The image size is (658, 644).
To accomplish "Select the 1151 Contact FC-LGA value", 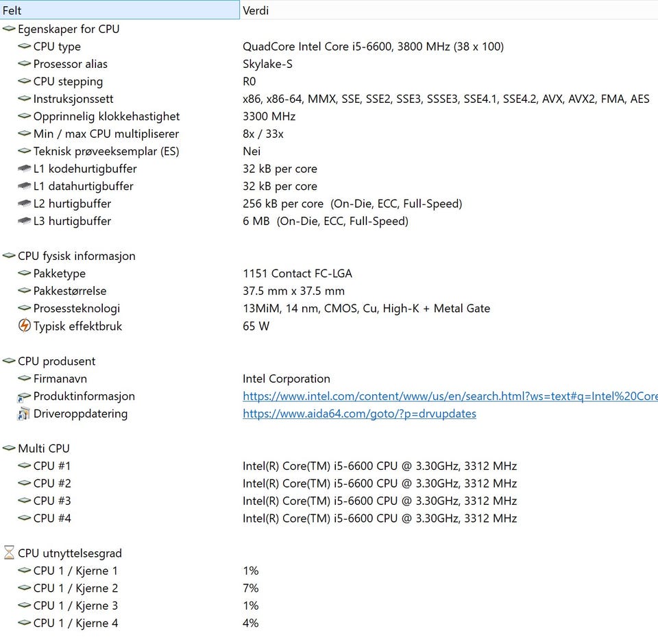I will (297, 273).
